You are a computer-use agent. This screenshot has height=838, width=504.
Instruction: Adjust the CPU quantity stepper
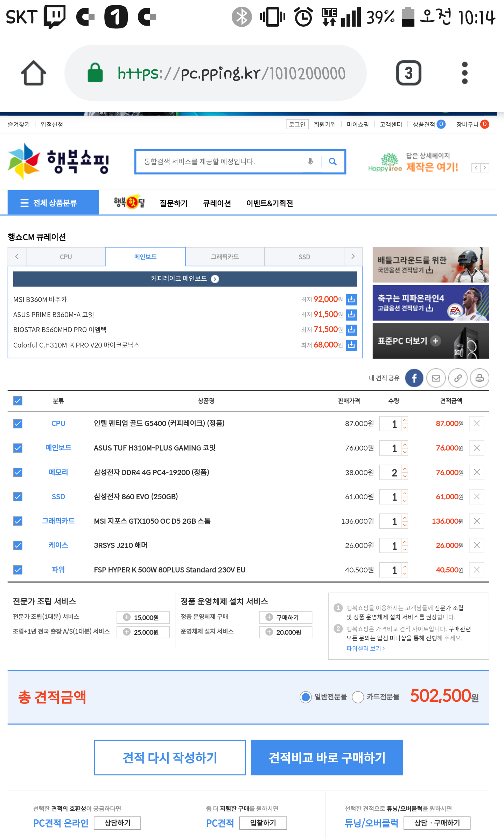(x=405, y=424)
